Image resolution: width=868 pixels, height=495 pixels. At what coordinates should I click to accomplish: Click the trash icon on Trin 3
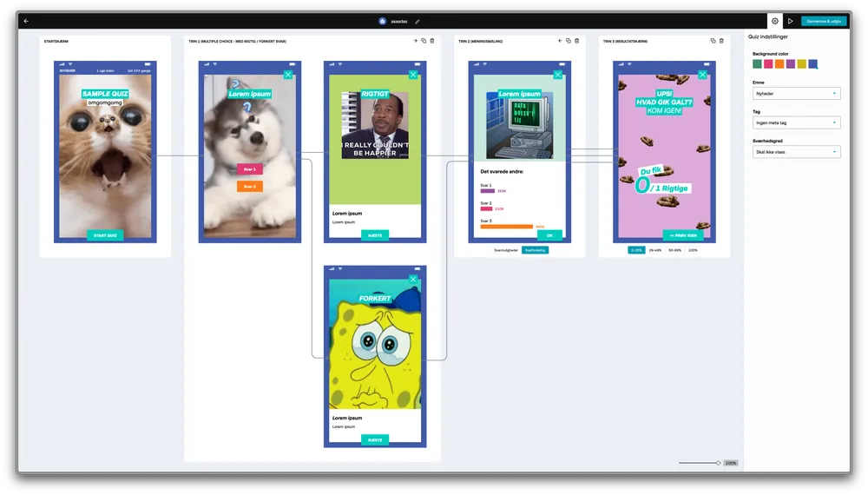(x=721, y=41)
